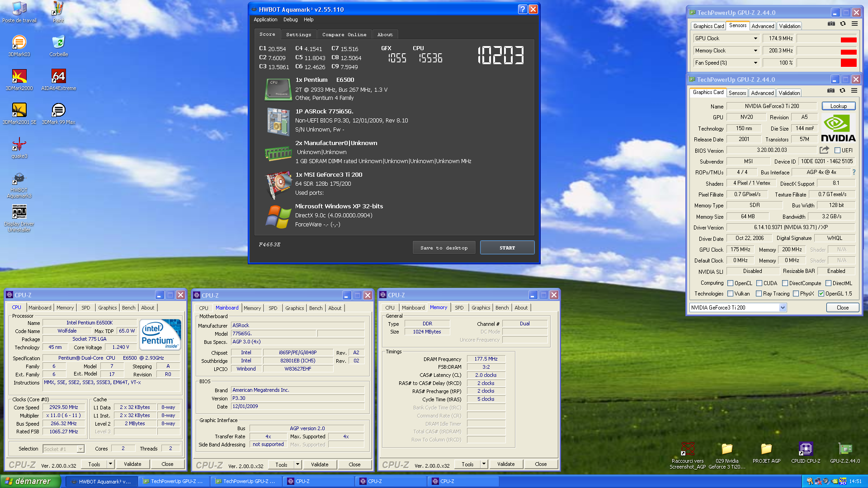Open the 3DMark2001 SE shortcut
This screenshot has width=868, height=488.
tap(19, 114)
